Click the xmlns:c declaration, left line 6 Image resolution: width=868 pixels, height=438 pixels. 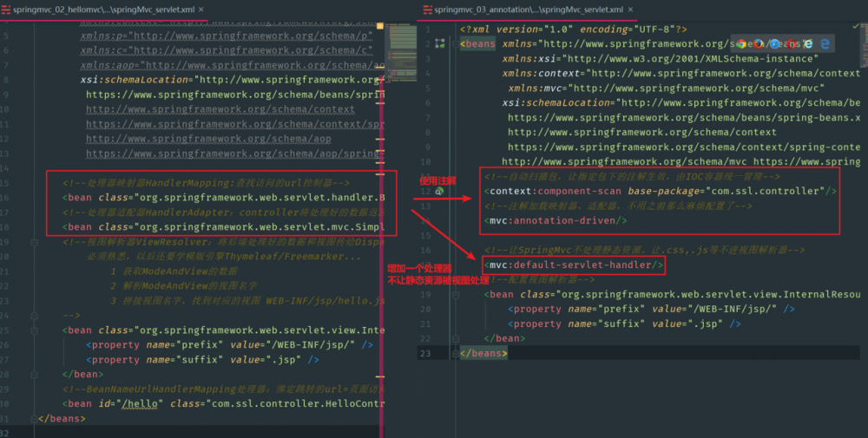[227, 50]
